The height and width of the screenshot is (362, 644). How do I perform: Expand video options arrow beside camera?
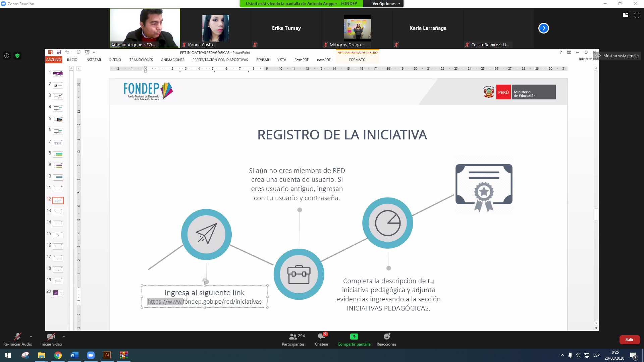(x=64, y=337)
